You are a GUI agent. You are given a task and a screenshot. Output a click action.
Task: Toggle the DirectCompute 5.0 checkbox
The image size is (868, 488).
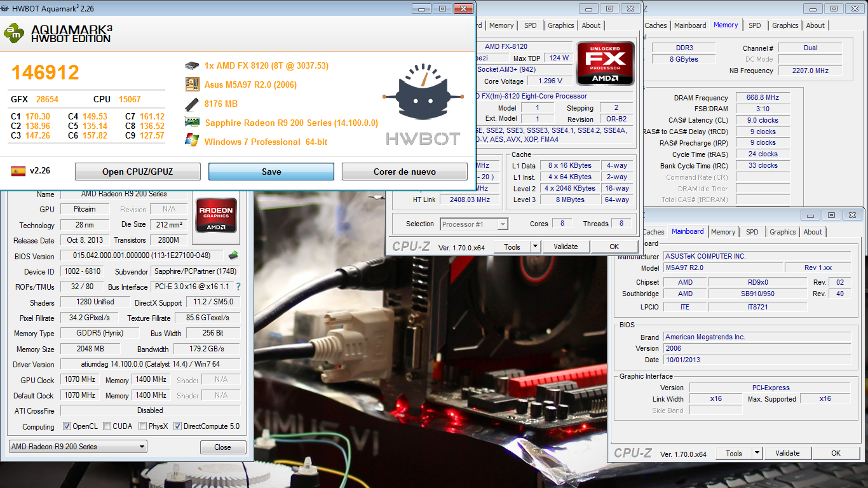point(178,426)
